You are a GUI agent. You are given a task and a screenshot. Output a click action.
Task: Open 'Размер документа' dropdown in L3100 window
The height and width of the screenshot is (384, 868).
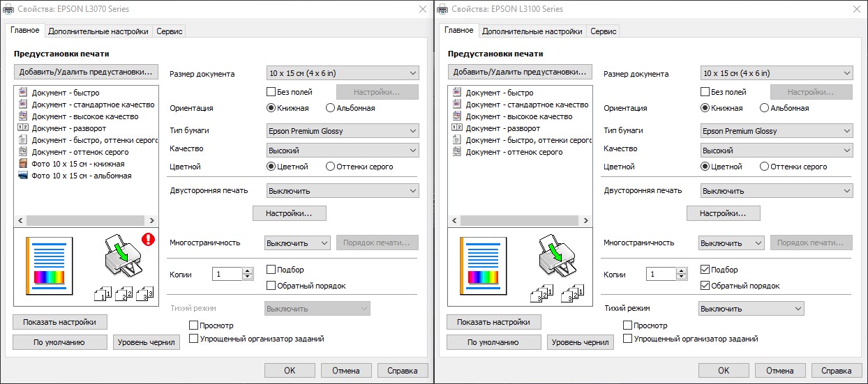(x=777, y=73)
